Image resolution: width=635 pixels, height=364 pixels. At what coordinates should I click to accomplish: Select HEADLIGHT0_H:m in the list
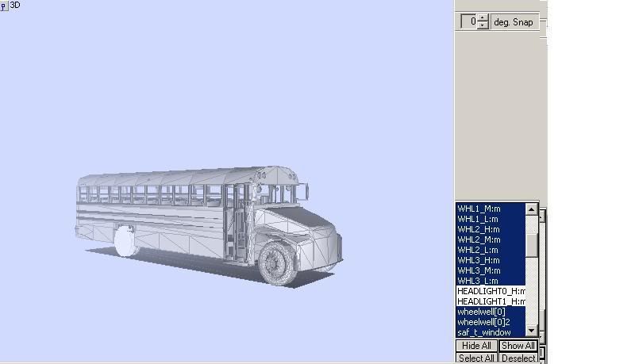pos(490,291)
